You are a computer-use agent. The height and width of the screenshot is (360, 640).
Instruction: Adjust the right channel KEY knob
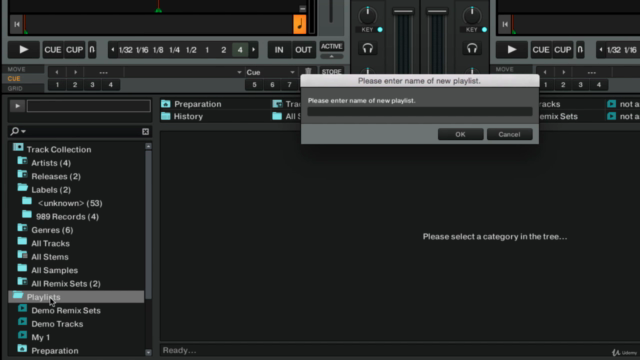click(472, 16)
